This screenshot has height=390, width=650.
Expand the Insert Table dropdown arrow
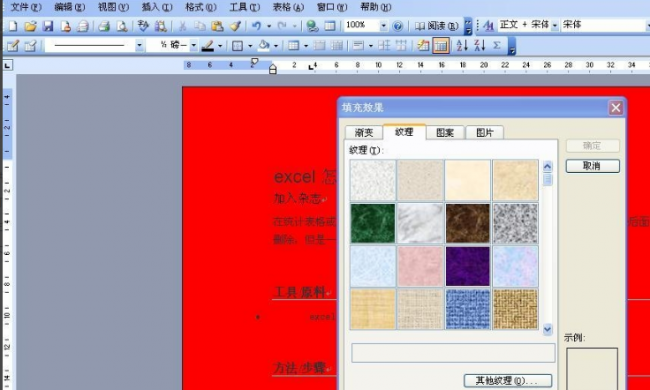[306, 46]
